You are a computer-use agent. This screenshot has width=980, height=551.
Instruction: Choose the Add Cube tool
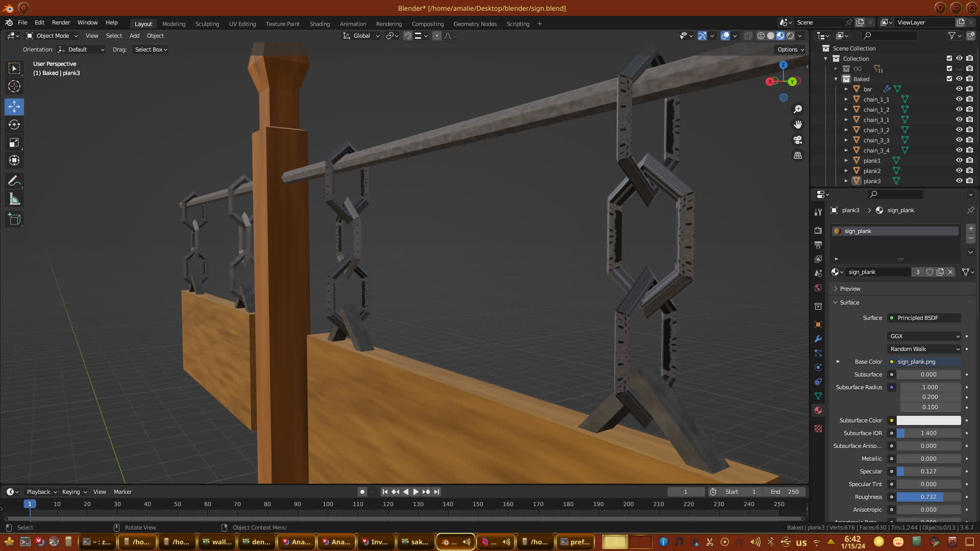pyautogui.click(x=14, y=220)
